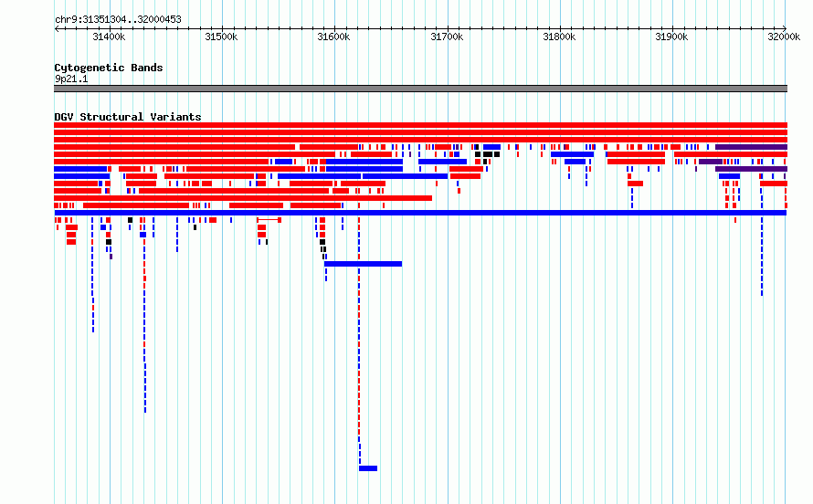Select the gray 9p21.1 cytogenetic band bar
Image resolution: width=813 pixels, height=504 pixels.
click(x=420, y=89)
